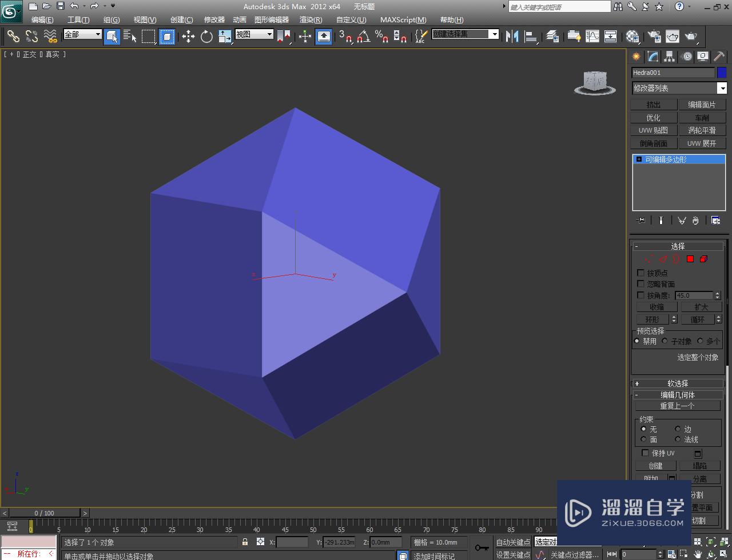Click the 重复上一个 button
The width and height of the screenshot is (732, 560).
coord(678,406)
